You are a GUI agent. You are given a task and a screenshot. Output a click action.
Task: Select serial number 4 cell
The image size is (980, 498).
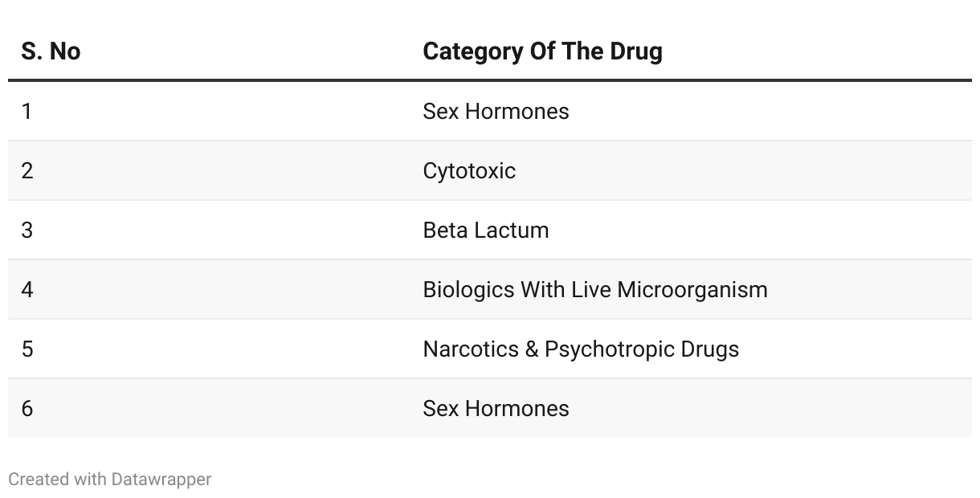[x=27, y=289]
